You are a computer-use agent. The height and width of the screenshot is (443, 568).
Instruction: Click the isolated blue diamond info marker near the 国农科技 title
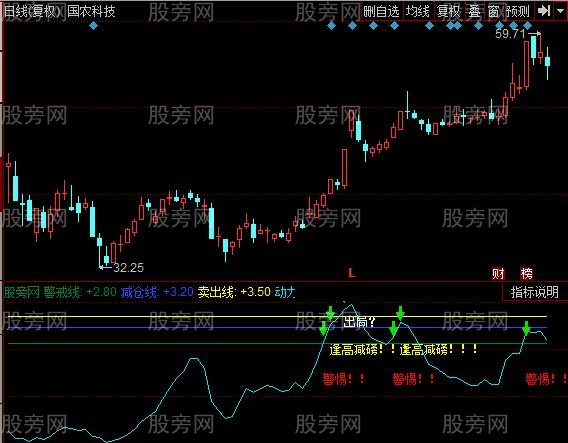coord(93,26)
